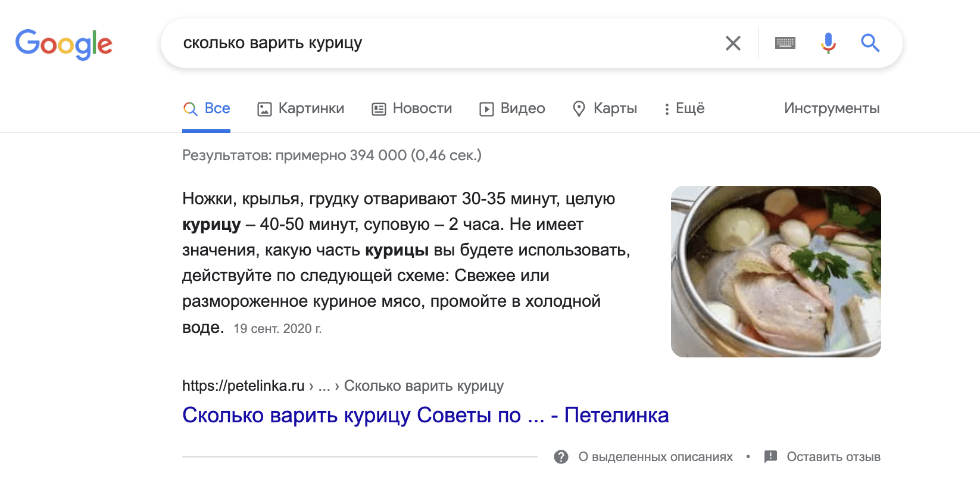
Task: Switch to the Видео tab
Action: click(x=513, y=108)
